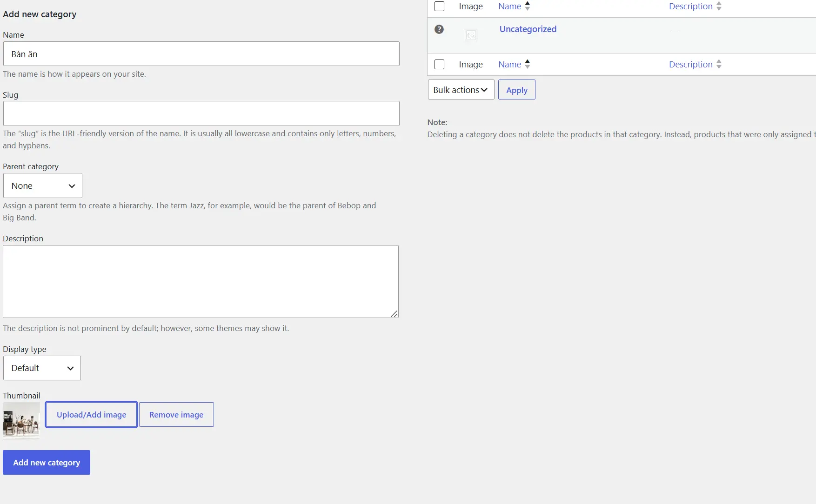The image size is (816, 504).
Task: Click sort arrows beside bottom Name header
Action: pos(527,64)
